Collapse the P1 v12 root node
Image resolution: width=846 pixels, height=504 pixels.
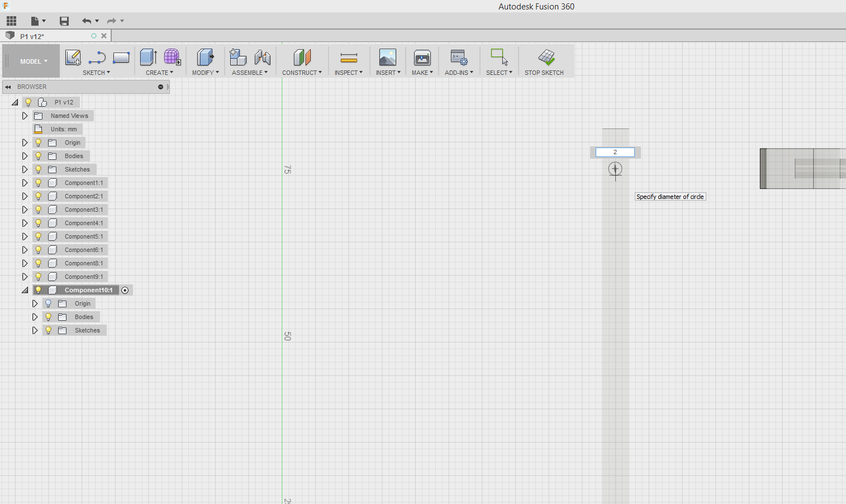click(x=15, y=102)
